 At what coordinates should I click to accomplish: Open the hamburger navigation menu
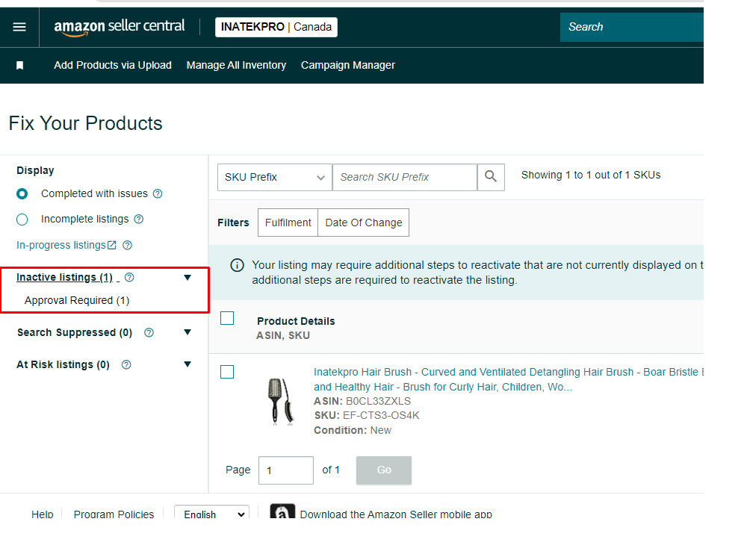pos(19,27)
